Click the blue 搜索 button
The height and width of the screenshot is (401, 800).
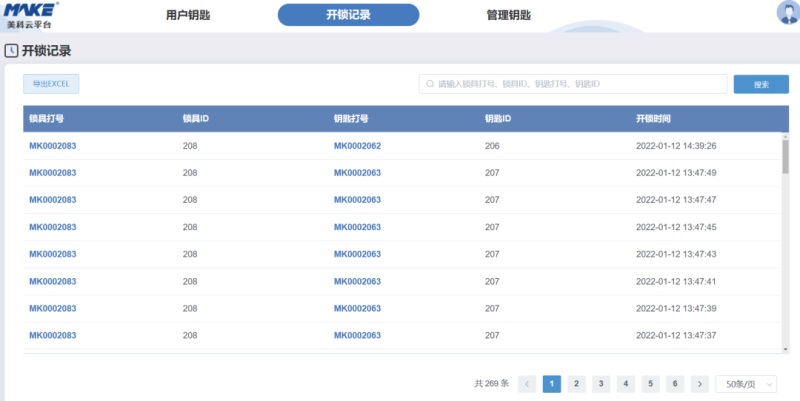pyautogui.click(x=760, y=85)
